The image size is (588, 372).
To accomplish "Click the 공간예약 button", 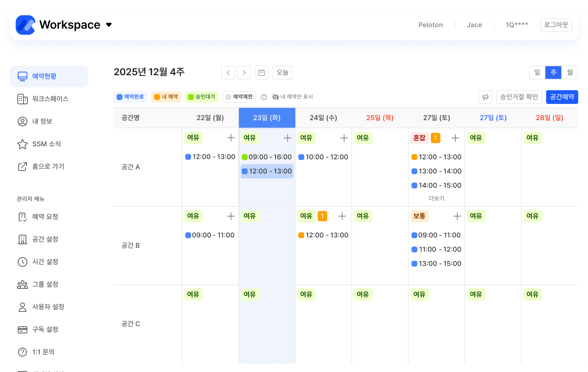I will click(562, 97).
